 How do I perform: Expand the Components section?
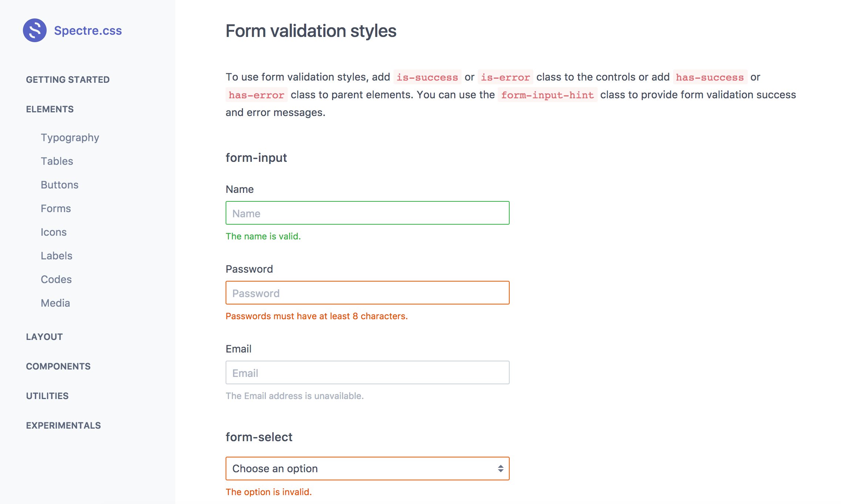click(58, 366)
